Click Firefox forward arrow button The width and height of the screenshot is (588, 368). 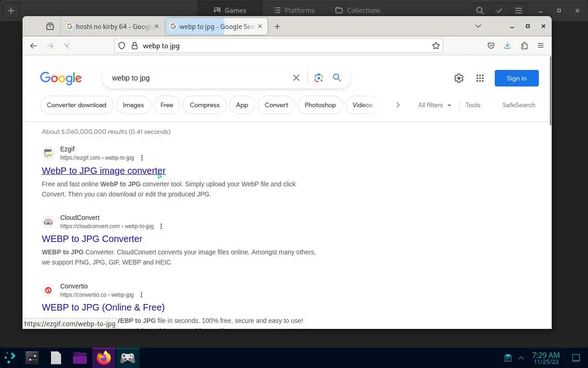coord(50,46)
